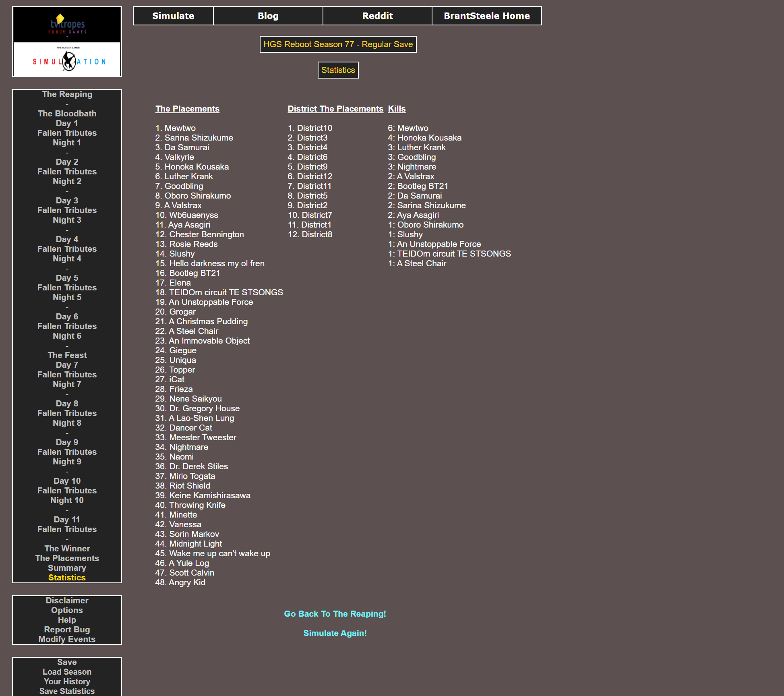Viewport: 784px width, 696px height.
Task: Open The Reaping in sidebar
Action: pos(67,94)
